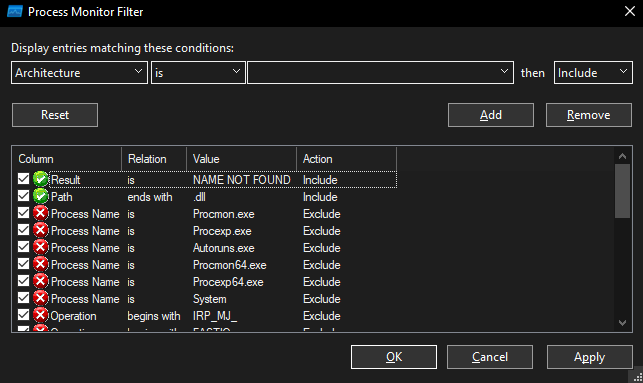Select the 'Procexp.exe' value text
643x383 pixels.
click(x=222, y=231)
